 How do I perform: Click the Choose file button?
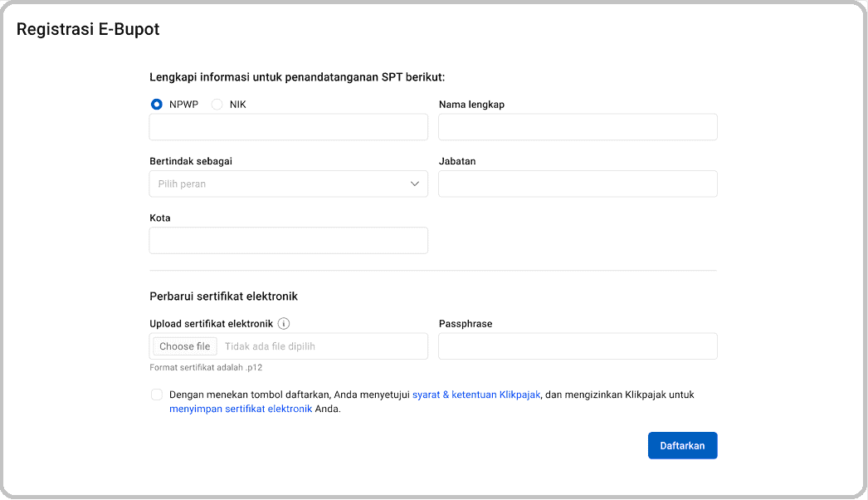tap(185, 346)
